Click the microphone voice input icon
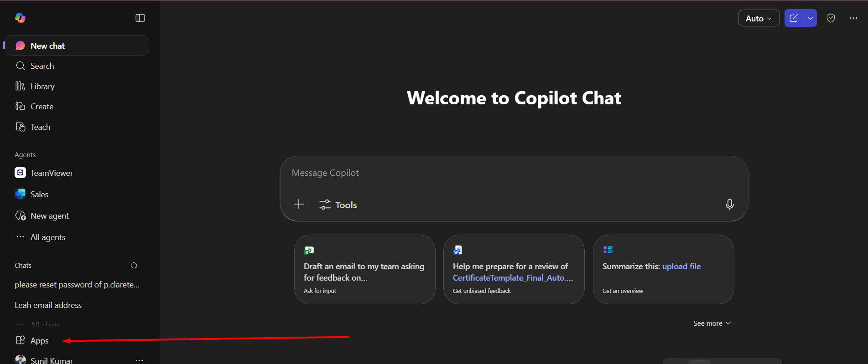 coord(729,205)
